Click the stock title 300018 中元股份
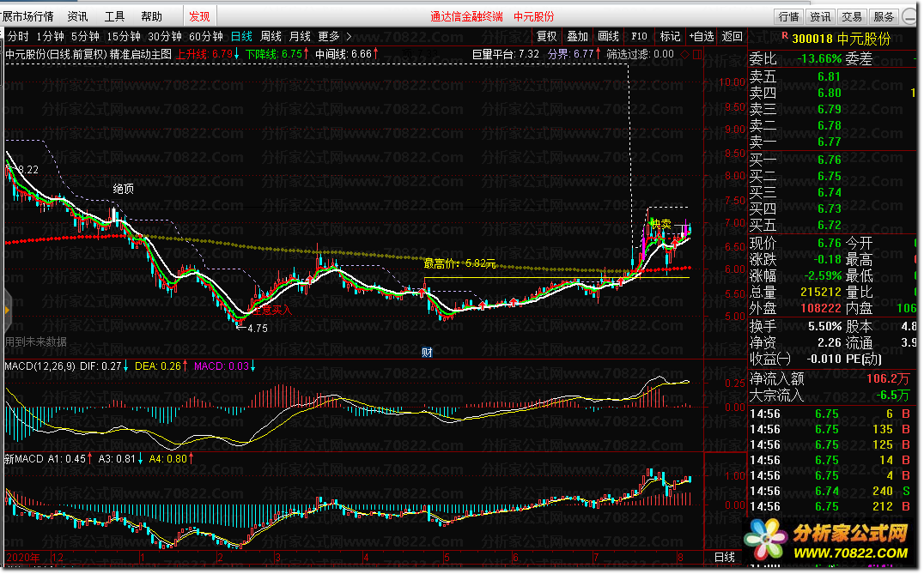This screenshot has width=924, height=574. click(x=842, y=39)
